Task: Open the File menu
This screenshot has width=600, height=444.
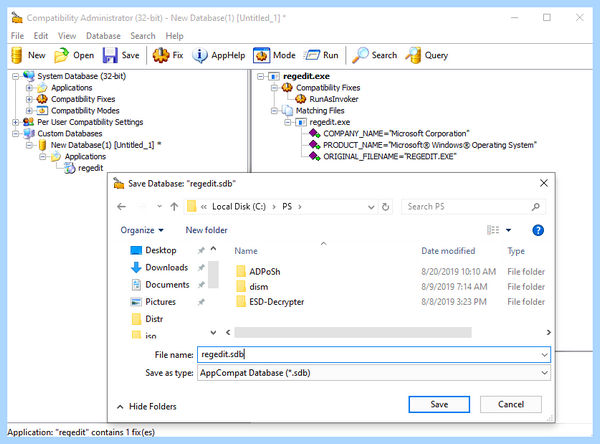Action: click(x=17, y=36)
